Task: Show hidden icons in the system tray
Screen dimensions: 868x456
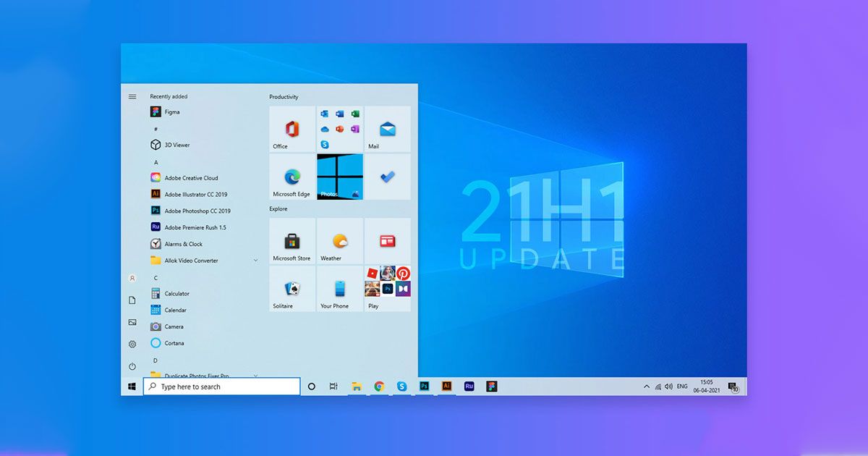Action: (x=647, y=387)
